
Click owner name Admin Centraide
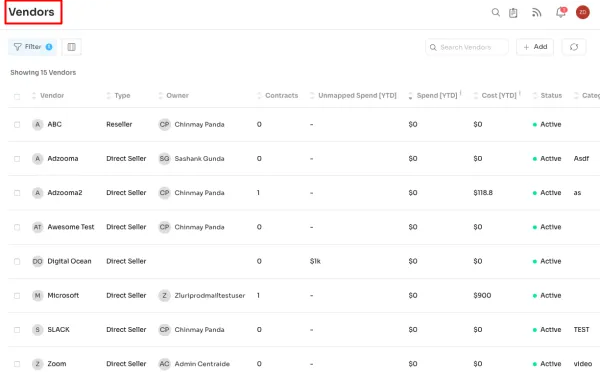click(202, 364)
